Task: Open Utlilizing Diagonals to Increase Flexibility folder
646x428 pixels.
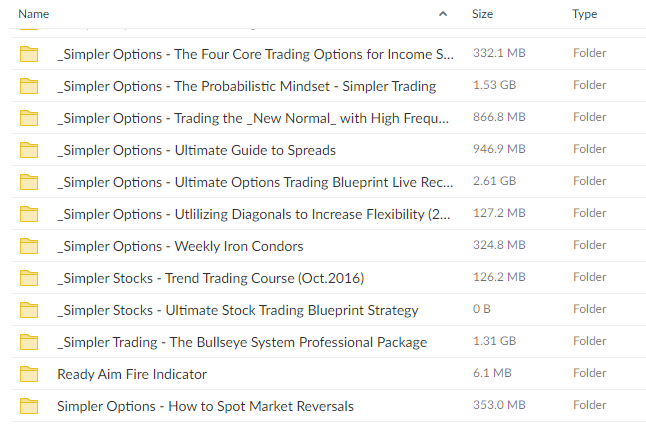Action: click(253, 214)
